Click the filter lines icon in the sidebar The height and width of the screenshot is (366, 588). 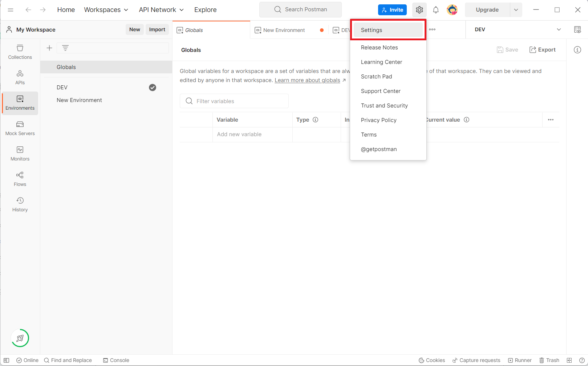pyautogui.click(x=65, y=48)
